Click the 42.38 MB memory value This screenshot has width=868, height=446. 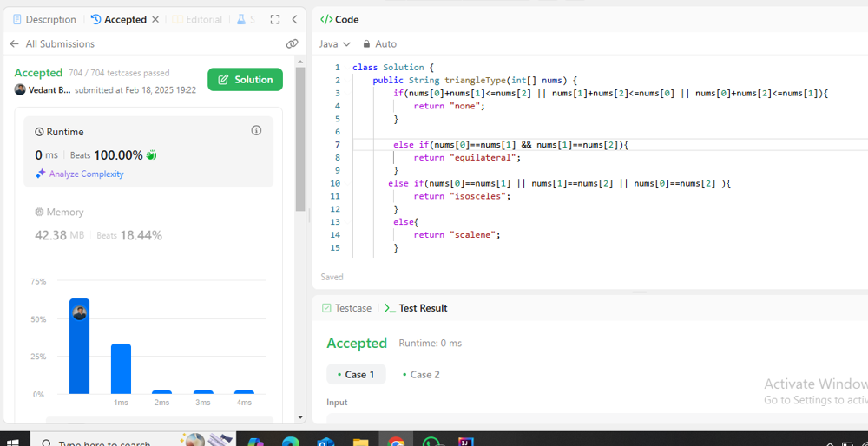59,236
